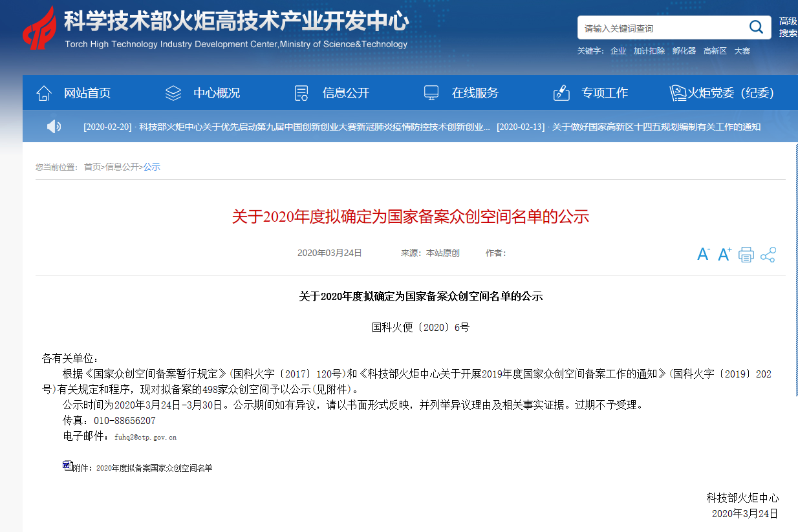Select keyword 企业
The width and height of the screenshot is (798, 532).
[618, 51]
